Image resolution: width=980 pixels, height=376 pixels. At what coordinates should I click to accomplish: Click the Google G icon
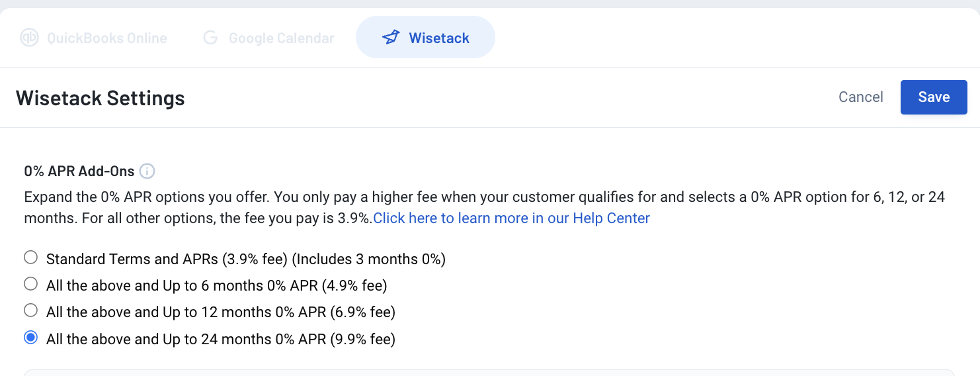(210, 38)
